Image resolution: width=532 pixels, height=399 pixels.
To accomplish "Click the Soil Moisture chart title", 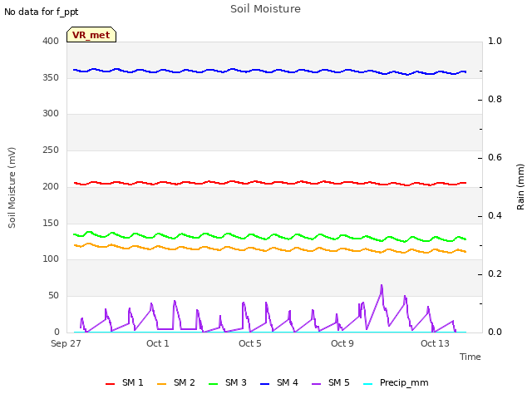I will [x=266, y=9].
